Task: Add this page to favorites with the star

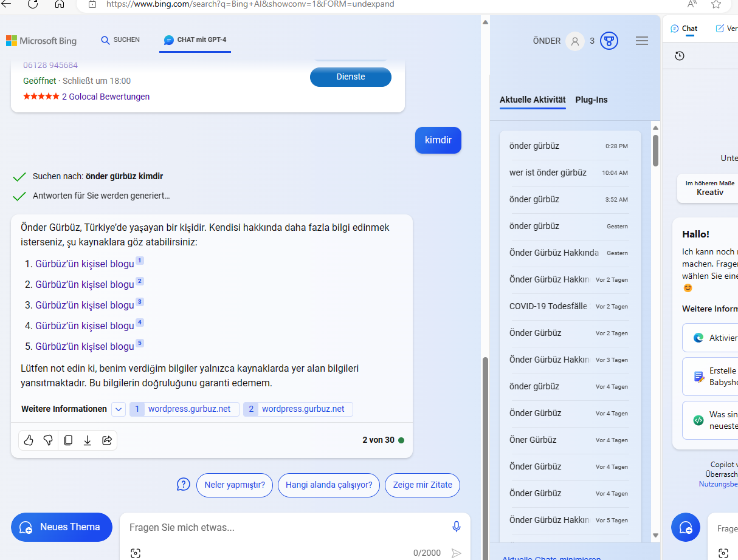Action: 716,4
